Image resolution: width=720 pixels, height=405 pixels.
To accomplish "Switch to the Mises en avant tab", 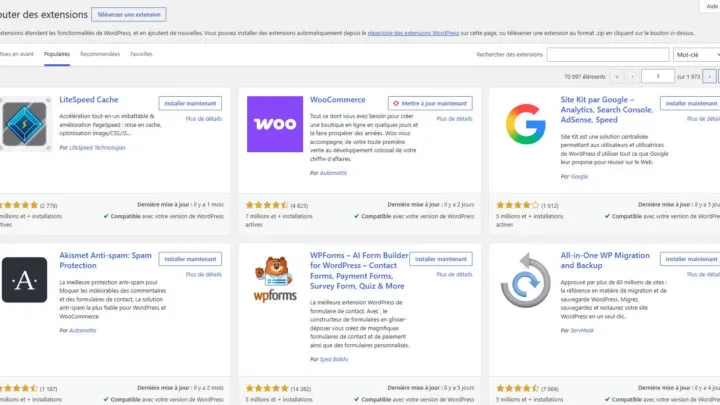I will click(17, 54).
